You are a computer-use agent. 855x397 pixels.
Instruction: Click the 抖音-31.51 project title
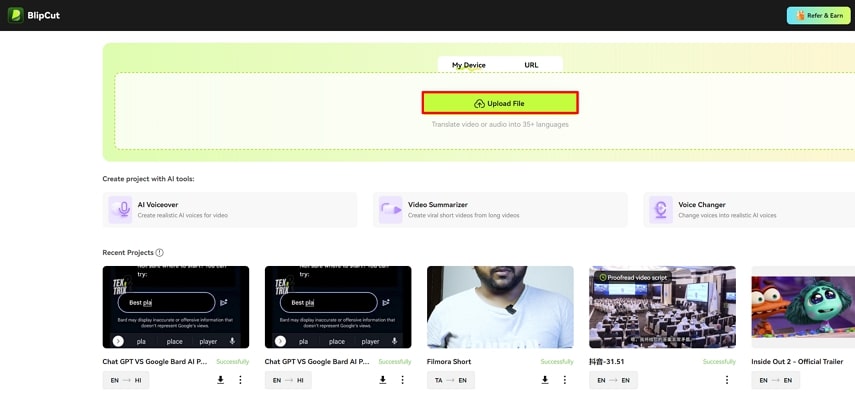(606, 362)
